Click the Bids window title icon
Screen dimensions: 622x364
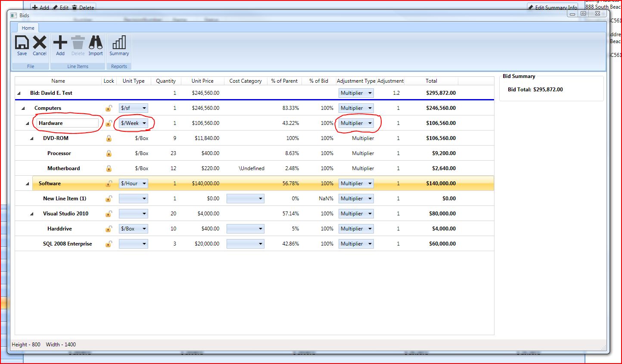(14, 16)
